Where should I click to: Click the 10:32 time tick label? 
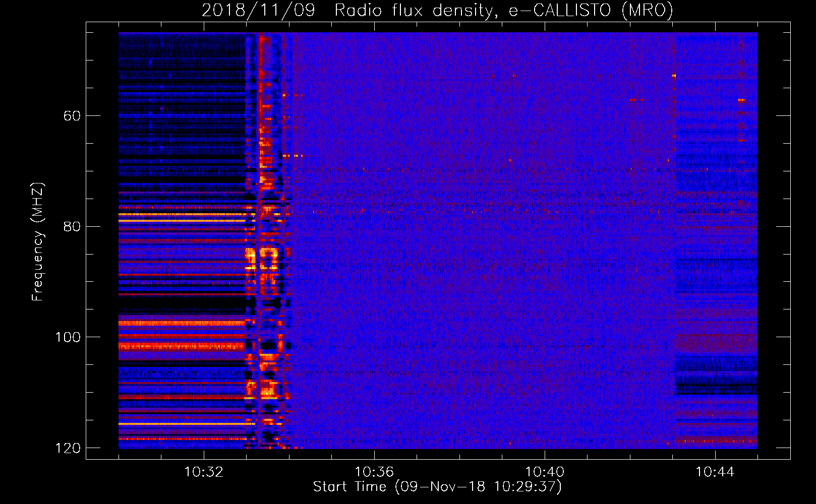click(204, 472)
